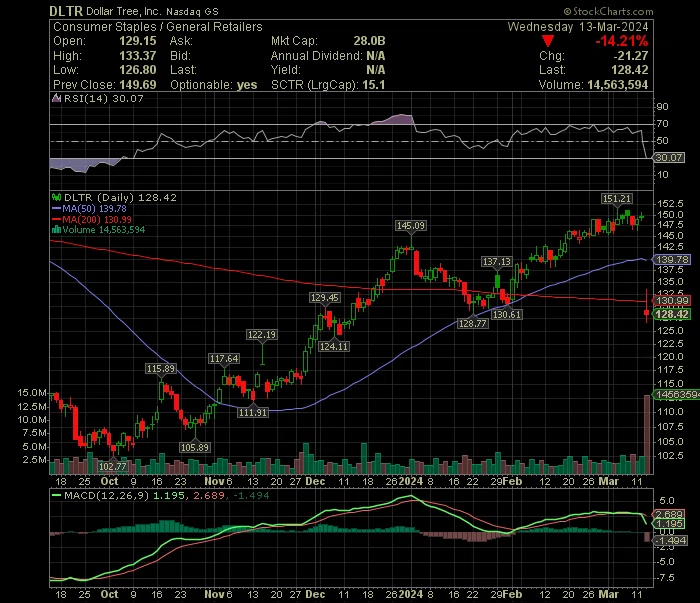Click the 151.21 peak price marker
The width and height of the screenshot is (700, 603).
point(617,199)
